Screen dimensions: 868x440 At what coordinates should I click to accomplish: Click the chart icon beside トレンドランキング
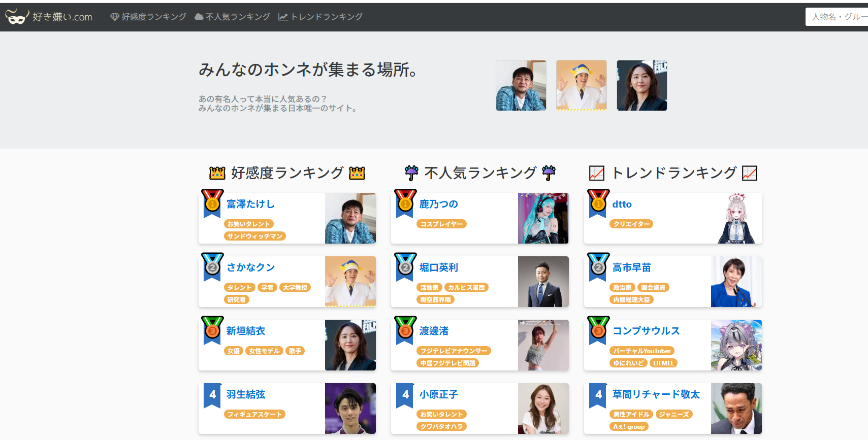[x=283, y=17]
